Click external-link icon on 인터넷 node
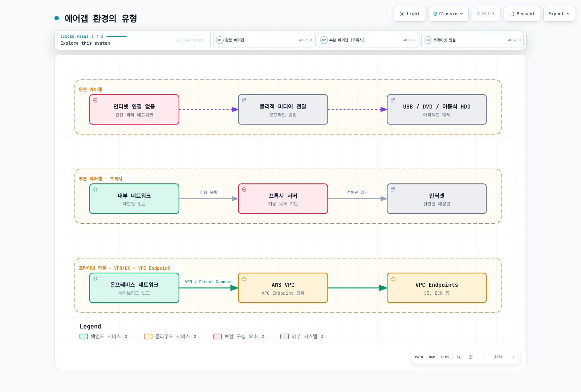Viewport: 581px width, 392px height. [x=393, y=189]
